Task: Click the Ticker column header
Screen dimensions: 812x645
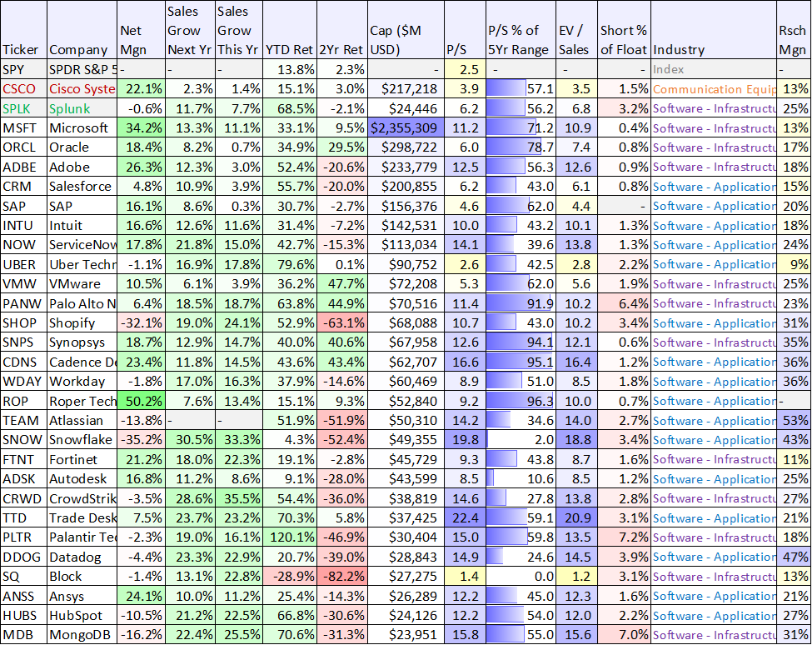Action: click(x=23, y=30)
